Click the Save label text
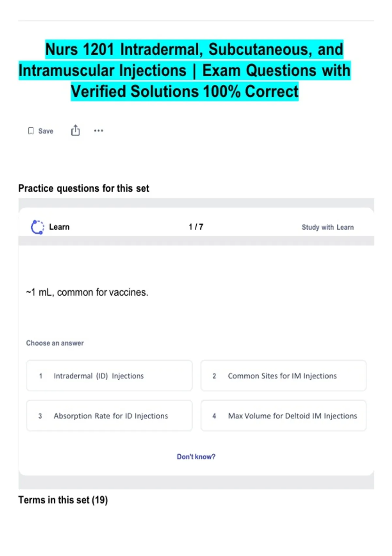Image resolution: width=392 pixels, height=556 pixels. point(46,131)
